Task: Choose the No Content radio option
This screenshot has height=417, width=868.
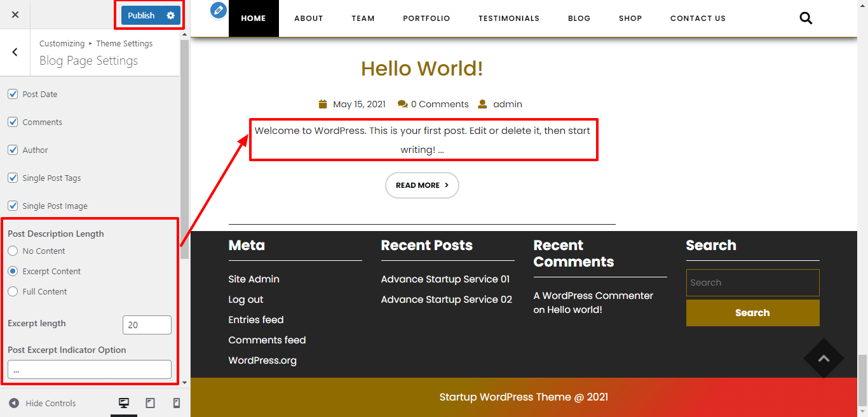Action: tap(13, 251)
